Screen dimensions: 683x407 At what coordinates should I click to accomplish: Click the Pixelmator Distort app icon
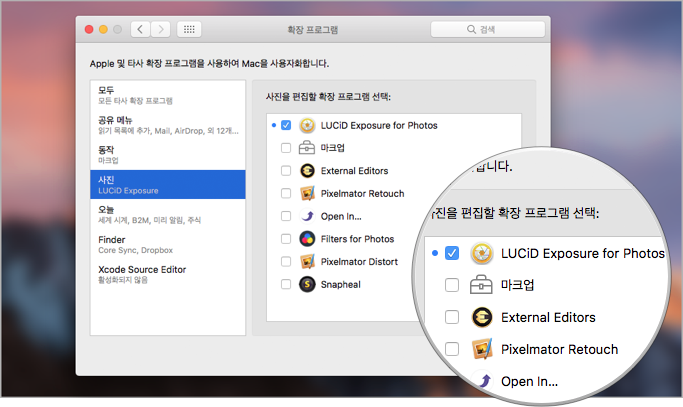click(x=307, y=261)
